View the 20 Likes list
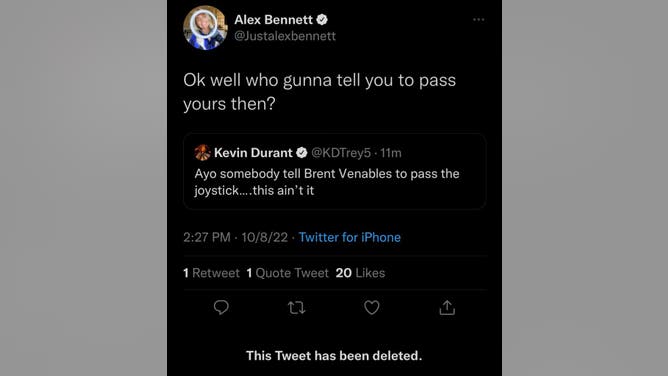Image resolution: width=668 pixels, height=376 pixels. (x=360, y=273)
